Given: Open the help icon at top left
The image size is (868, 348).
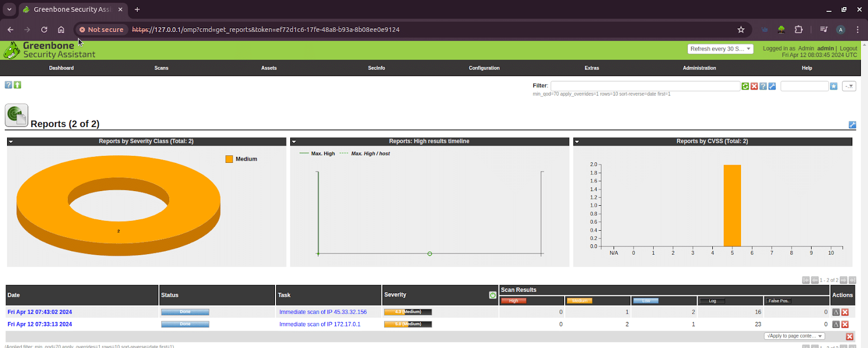Looking at the screenshot, I should click(x=8, y=85).
